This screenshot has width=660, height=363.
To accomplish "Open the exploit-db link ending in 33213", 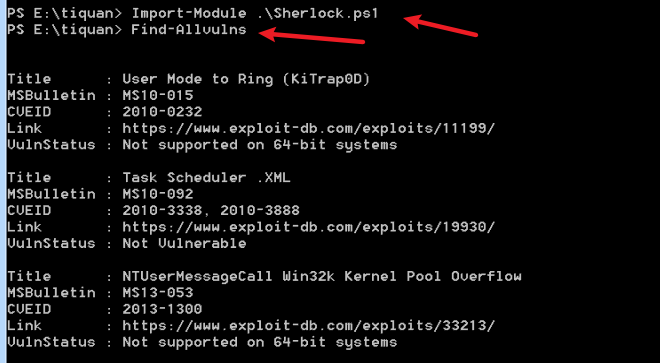I will tap(309, 326).
